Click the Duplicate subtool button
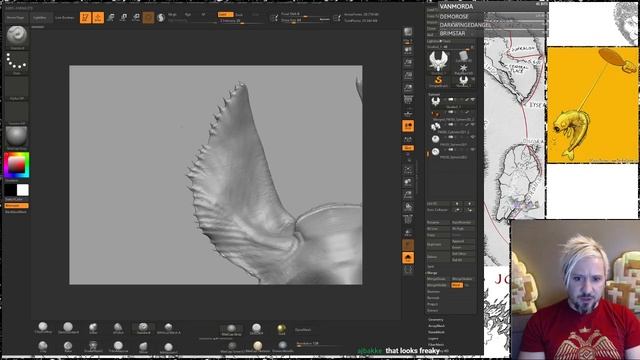 pyautogui.click(x=438, y=244)
